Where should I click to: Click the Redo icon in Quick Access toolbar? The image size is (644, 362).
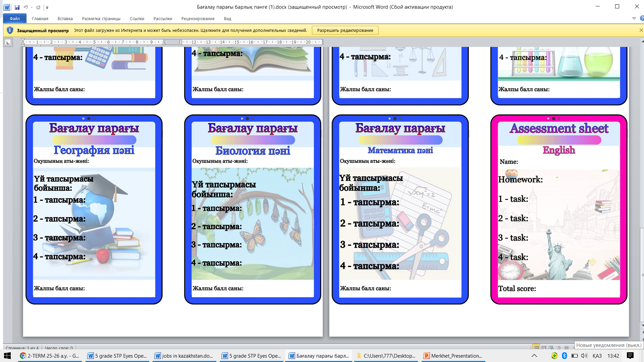tap(38, 7)
